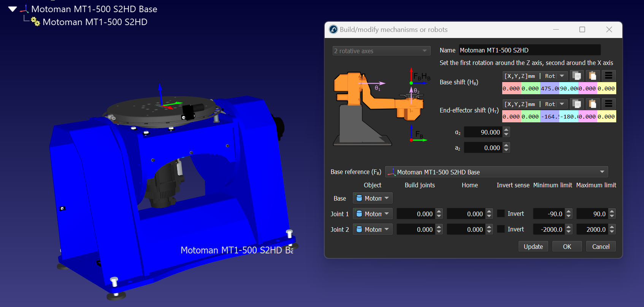This screenshot has height=307, width=644.
Task: Open End-effector shift hamburger options menu
Action: coord(608,104)
